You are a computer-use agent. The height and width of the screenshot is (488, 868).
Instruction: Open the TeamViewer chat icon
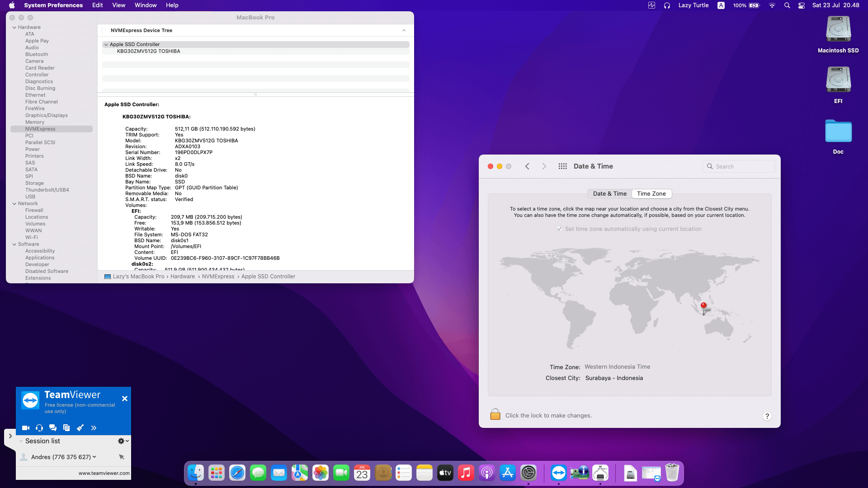click(53, 428)
